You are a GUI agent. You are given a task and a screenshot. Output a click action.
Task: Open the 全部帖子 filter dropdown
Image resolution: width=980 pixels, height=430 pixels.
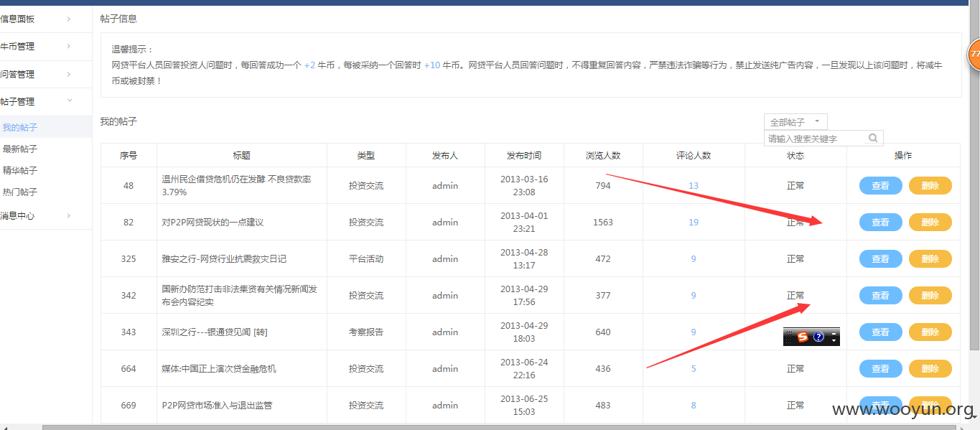796,122
